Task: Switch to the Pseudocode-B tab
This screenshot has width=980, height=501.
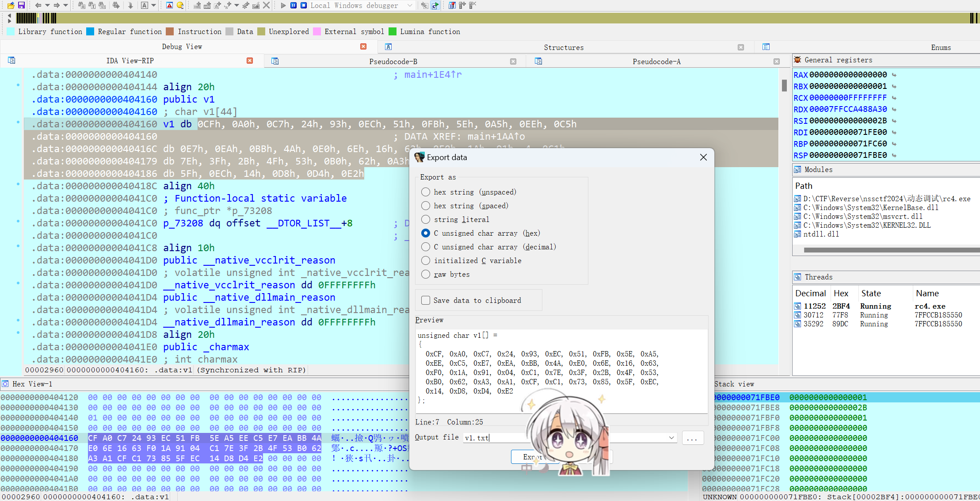Action: (x=393, y=61)
